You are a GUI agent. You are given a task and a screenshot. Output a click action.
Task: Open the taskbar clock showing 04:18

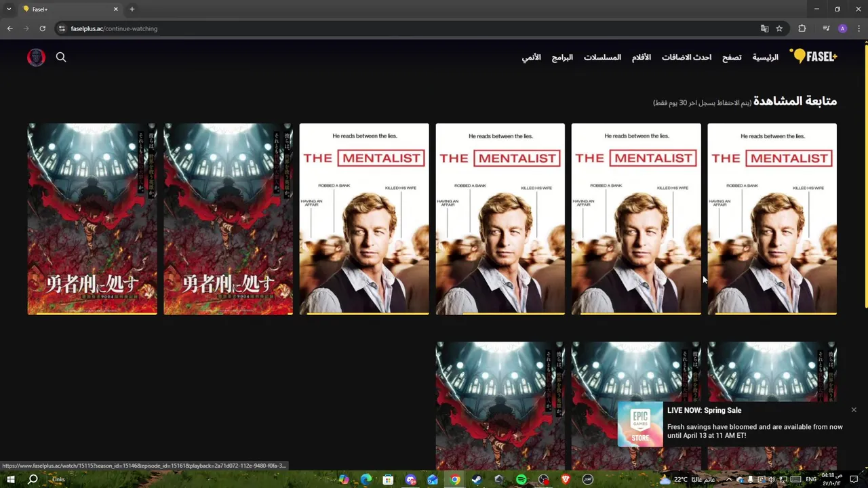[831, 480]
